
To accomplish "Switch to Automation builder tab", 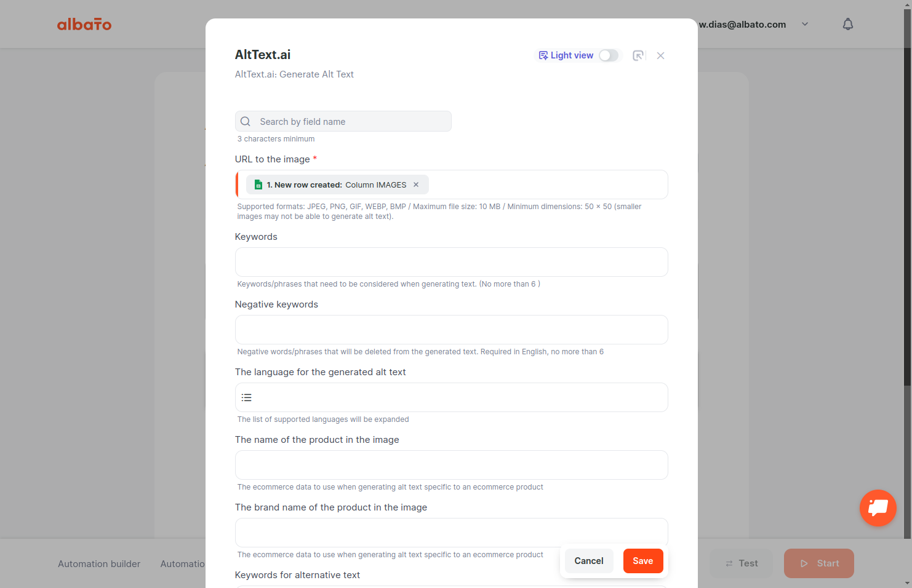I will [x=99, y=563].
